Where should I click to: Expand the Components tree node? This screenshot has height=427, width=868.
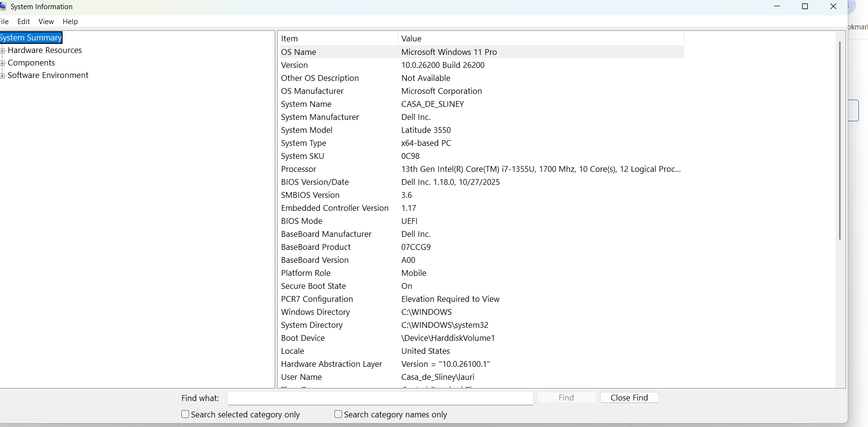point(2,63)
